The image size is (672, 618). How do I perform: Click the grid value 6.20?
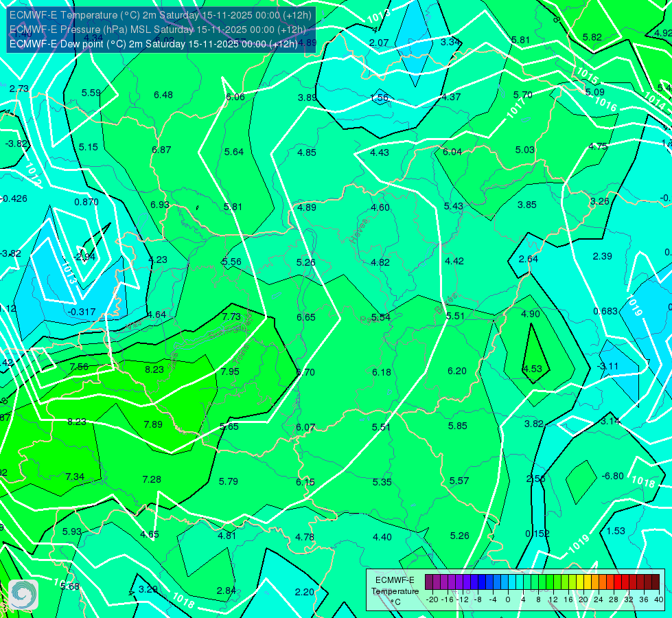(x=457, y=371)
